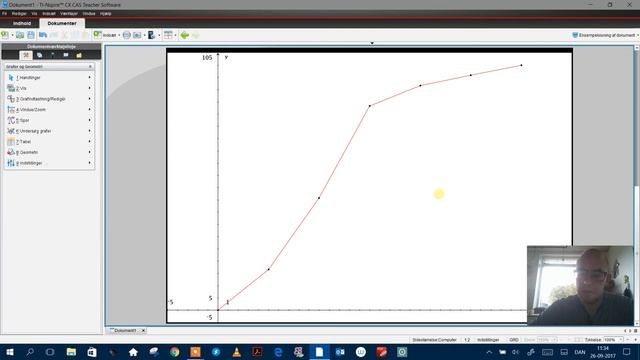The width and height of the screenshot is (640, 360).
Task: Open the Vindue/Zoom tool menu
Action: (x=49, y=109)
